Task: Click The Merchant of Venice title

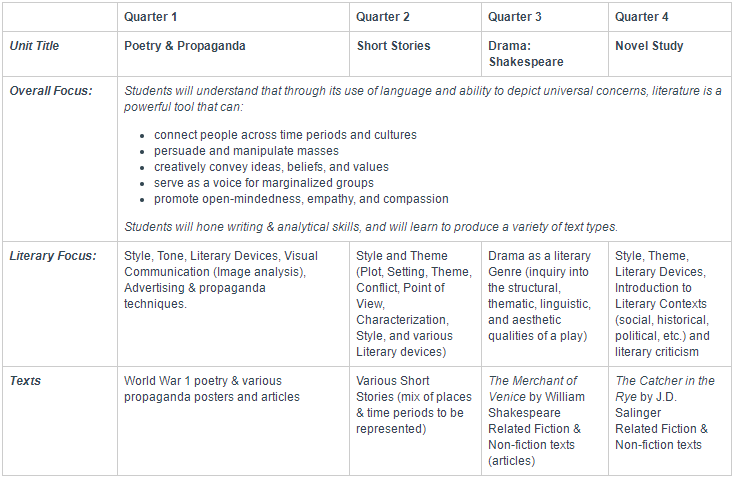Action: tap(532, 389)
